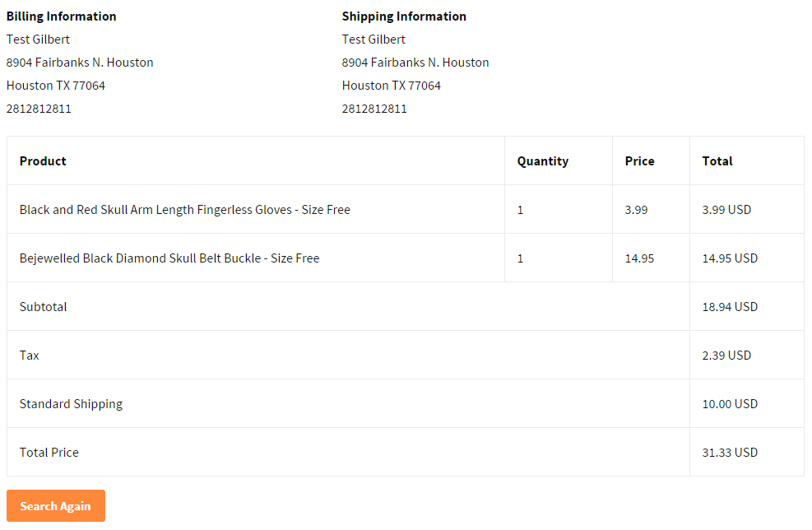Click the 10.00 USD shipping amount
Viewport: 812px width, 530px height.
coord(730,403)
